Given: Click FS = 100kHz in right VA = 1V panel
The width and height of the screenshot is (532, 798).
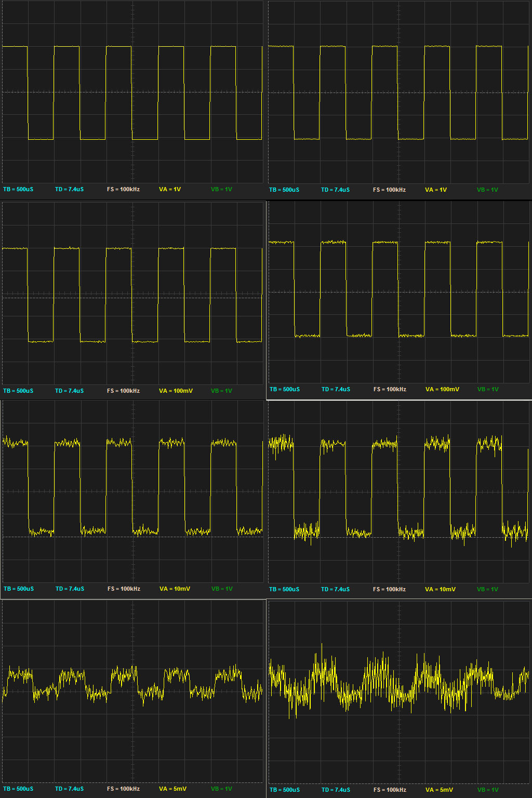Looking at the screenshot, I should 389,190.
